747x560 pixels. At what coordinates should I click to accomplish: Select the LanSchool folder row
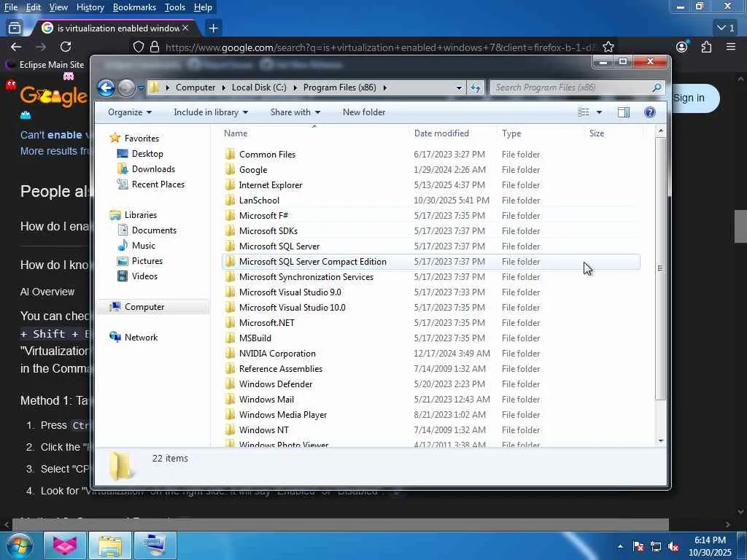point(430,201)
